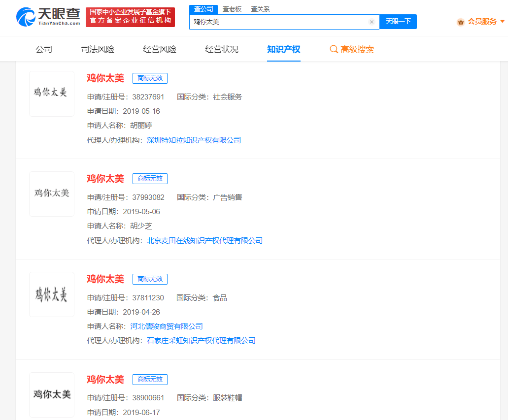Go to the 经营风险 tab
Viewport: 508px width, 420px height.
click(x=160, y=49)
